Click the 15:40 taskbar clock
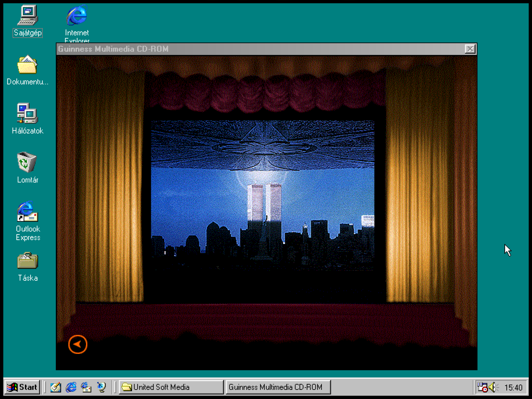This screenshot has height=399, width=532. (513, 387)
